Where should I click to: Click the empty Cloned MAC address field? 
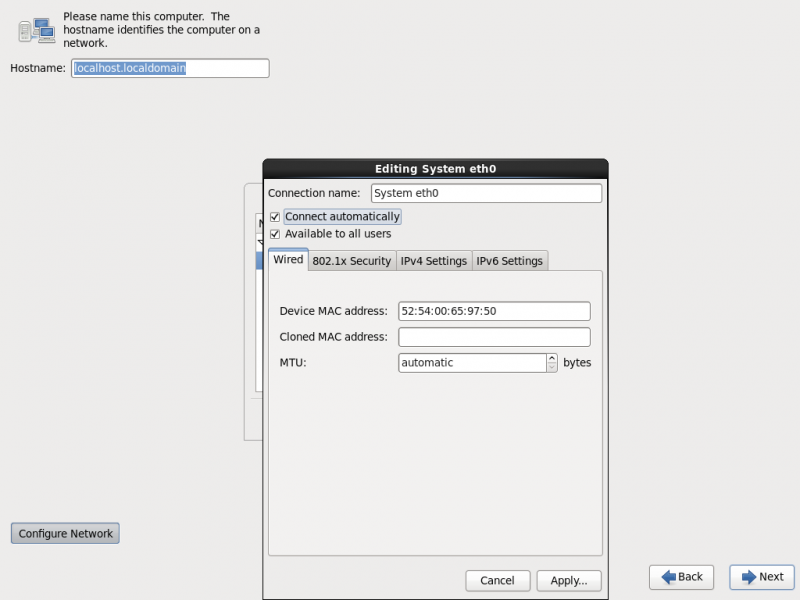coord(494,337)
